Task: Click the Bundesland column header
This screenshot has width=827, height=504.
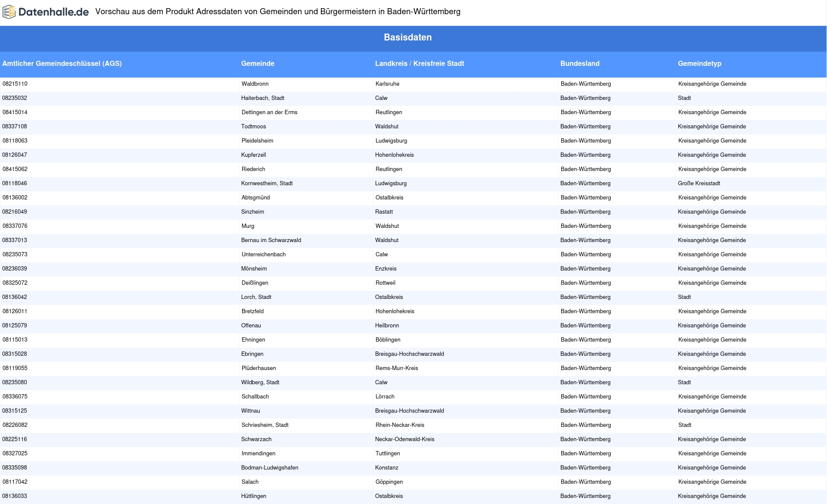Action: [580, 63]
